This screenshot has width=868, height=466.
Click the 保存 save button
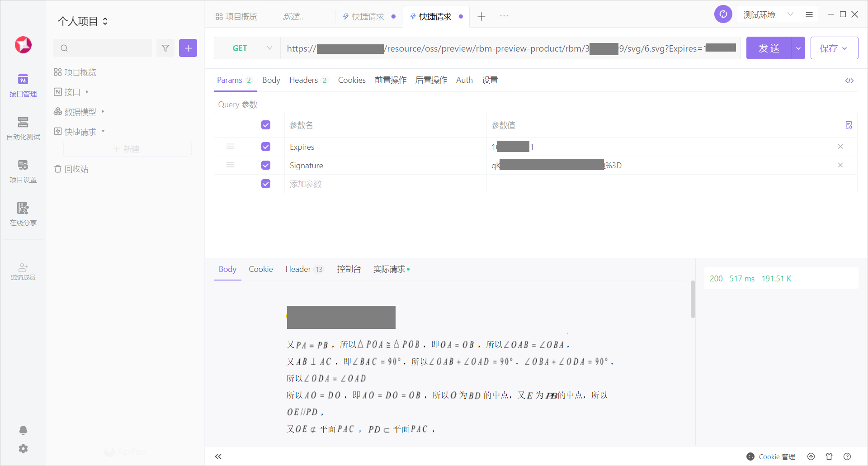tap(834, 48)
